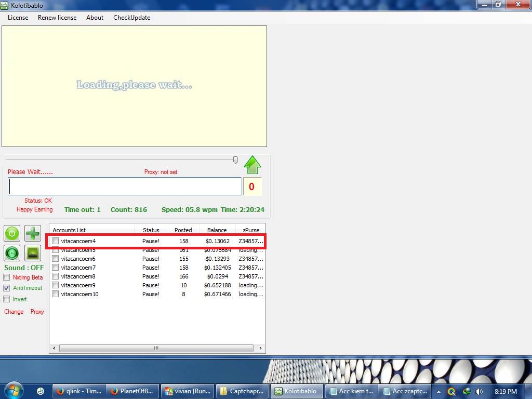Click the Kolotibablo title bar app icon
532x399 pixels.
(x=4, y=5)
